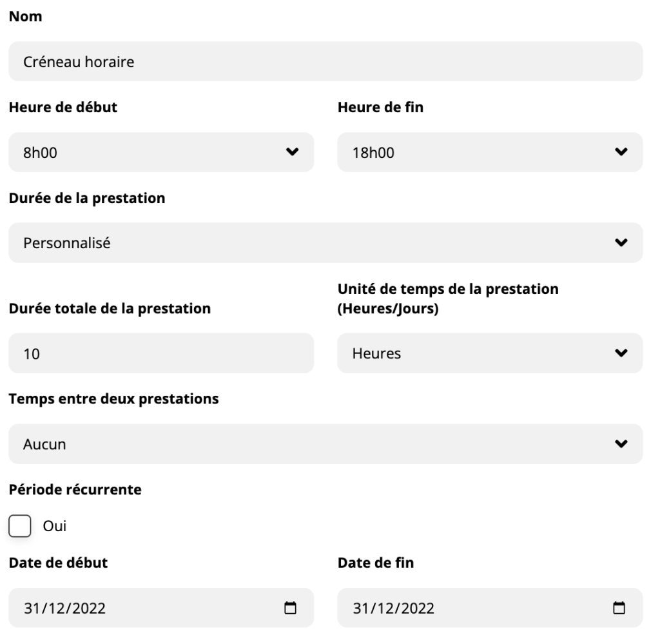Click the chevron arrow in Heure de fin
Screen dimensions: 660x644
pyautogui.click(x=621, y=152)
